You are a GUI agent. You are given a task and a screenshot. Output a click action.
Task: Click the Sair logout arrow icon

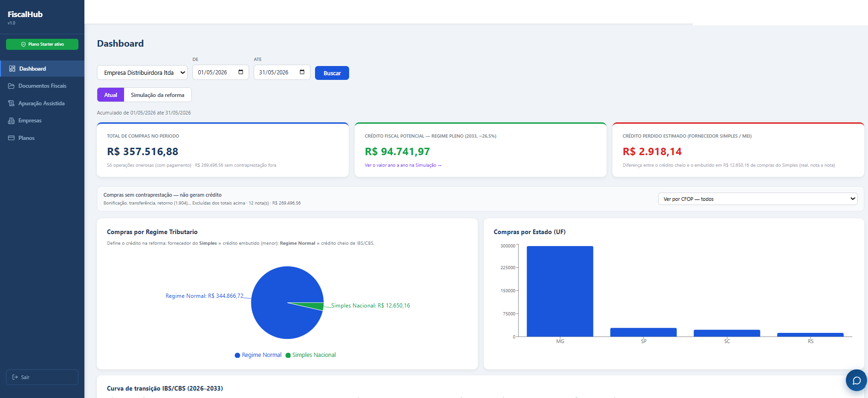[15, 377]
